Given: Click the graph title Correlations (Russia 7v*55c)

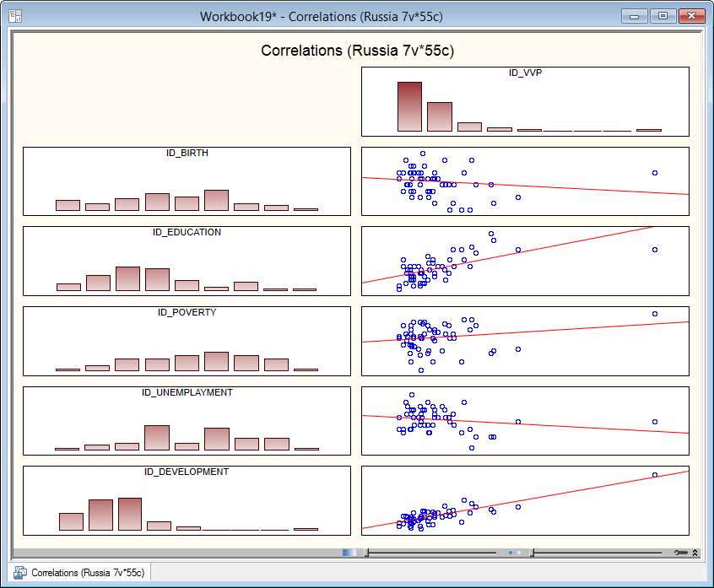Looking at the screenshot, I should [358, 51].
